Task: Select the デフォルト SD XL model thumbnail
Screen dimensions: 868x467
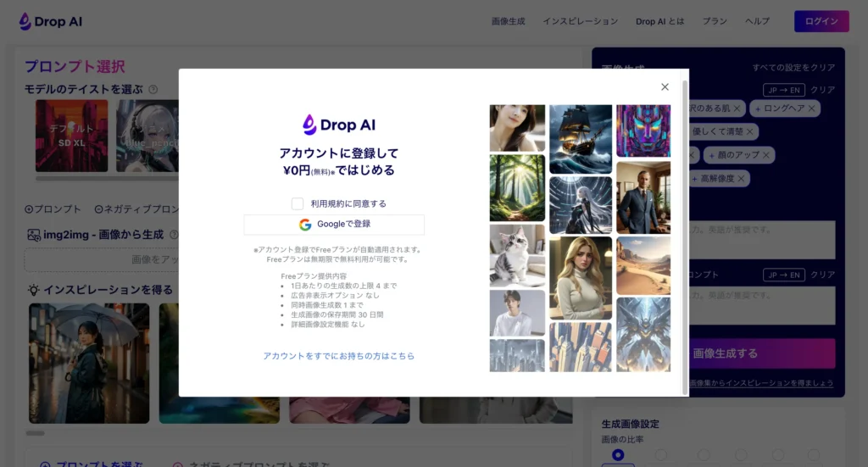Action: (72, 136)
